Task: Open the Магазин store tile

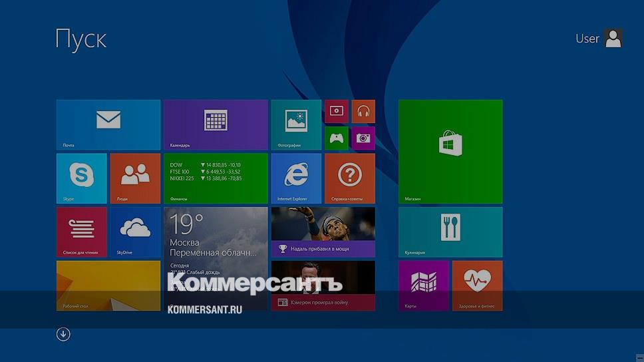Action: pyautogui.click(x=450, y=151)
